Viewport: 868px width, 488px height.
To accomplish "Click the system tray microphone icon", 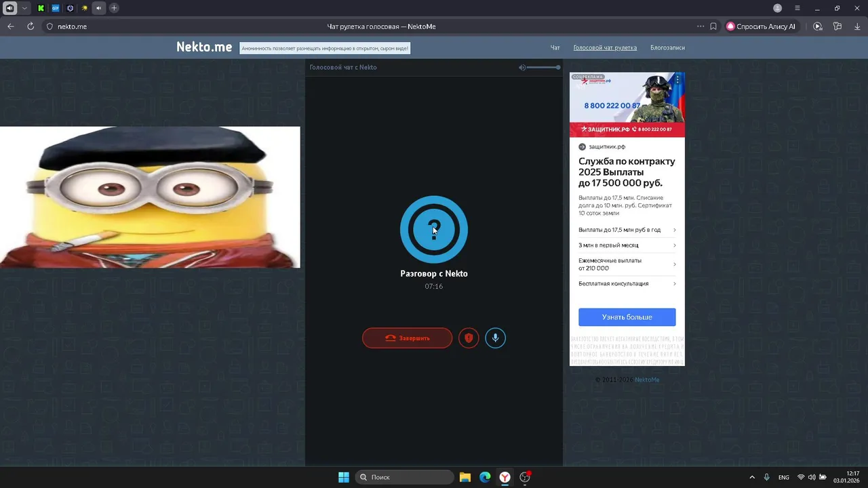I will click(x=767, y=477).
